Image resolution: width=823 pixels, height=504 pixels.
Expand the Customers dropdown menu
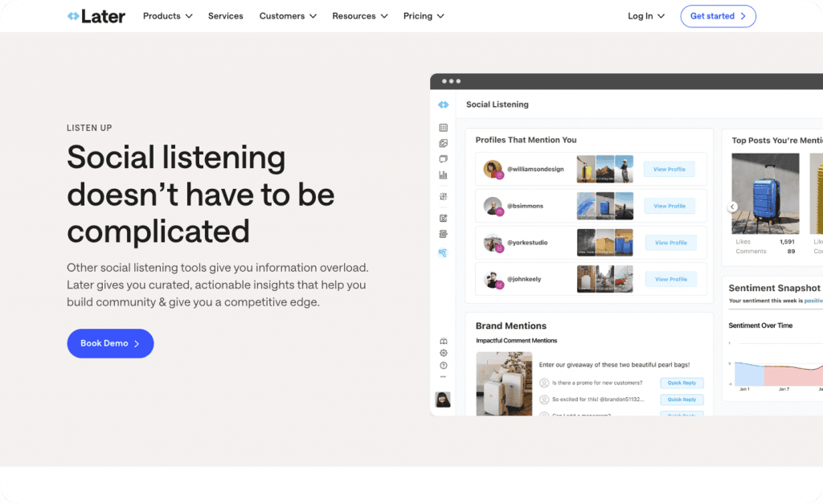point(289,16)
